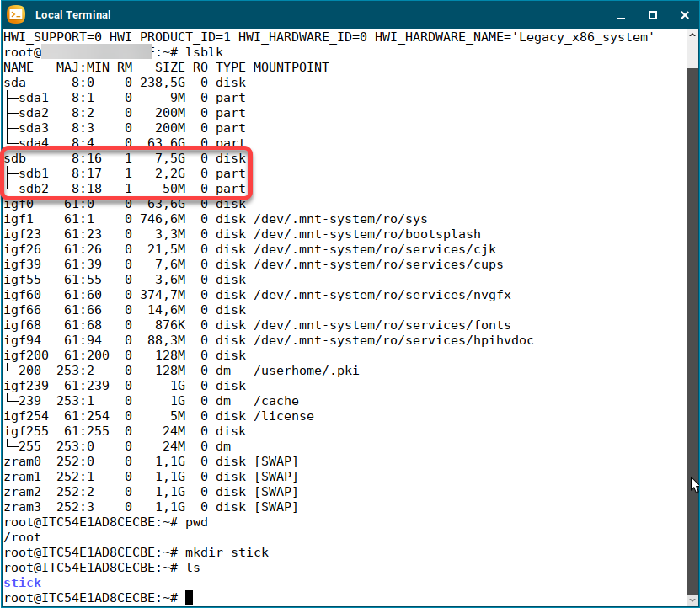Click the sdb1 partition entry
The width and height of the screenshot is (700, 608).
tap(34, 173)
